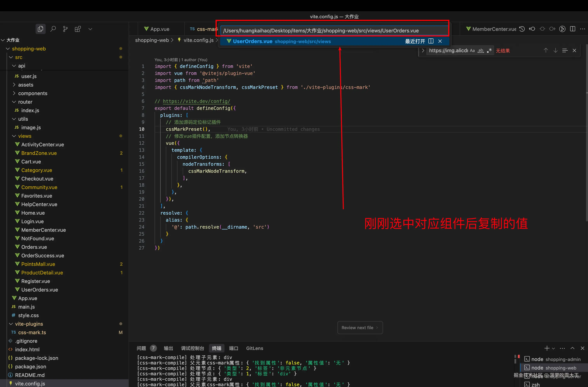Image resolution: width=588 pixels, height=387 pixels.
Task: Split the editor to the right
Action: coord(572,29)
